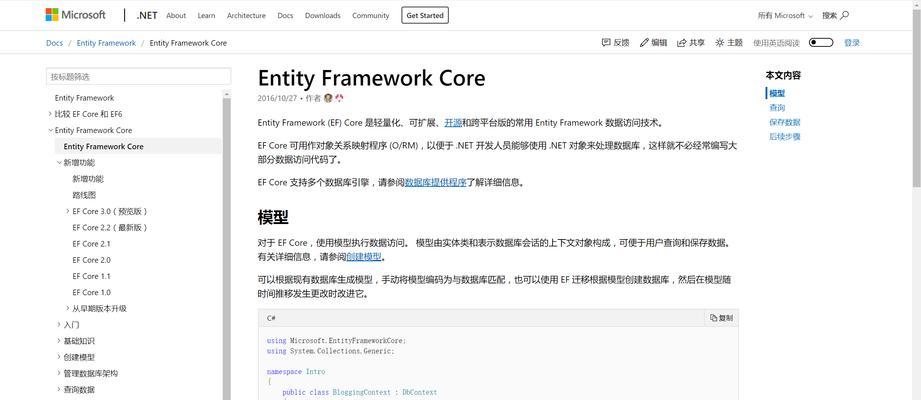Image resolution: width=921 pixels, height=400 pixels.
Task: Open the Learn menu
Action: coord(206,16)
